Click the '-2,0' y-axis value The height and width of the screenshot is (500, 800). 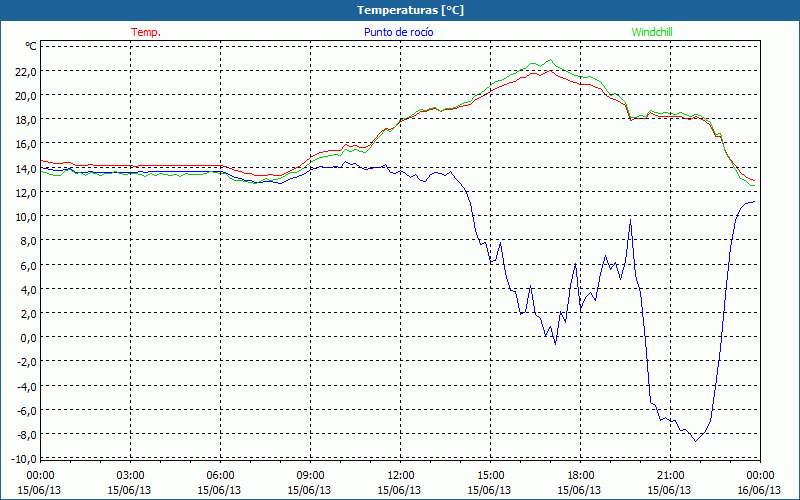tap(27, 362)
